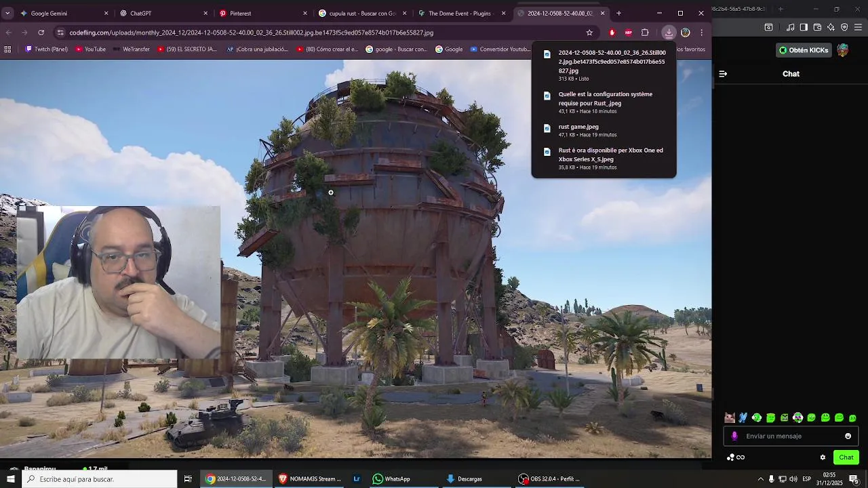
Task: Open the apps grid in bookmarks bar
Action: [x=7, y=49]
